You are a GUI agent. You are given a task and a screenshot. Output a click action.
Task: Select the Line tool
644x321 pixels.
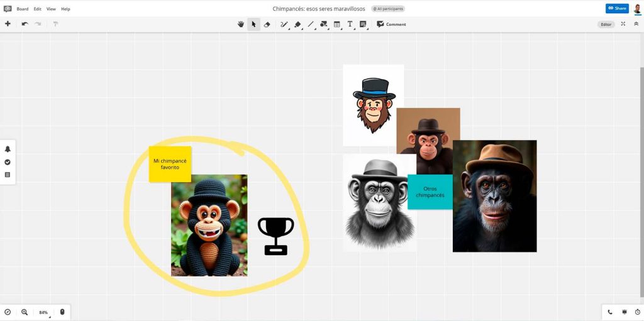coord(311,24)
